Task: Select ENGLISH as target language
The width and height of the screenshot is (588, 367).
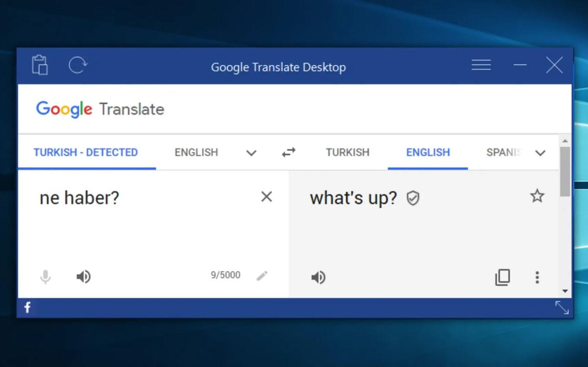Action: [428, 152]
